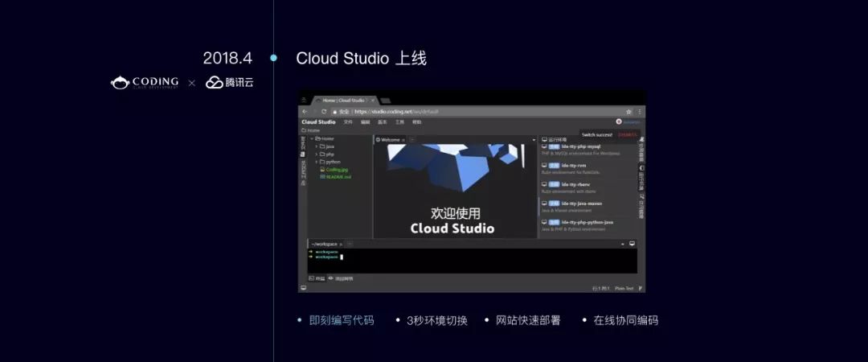Screen dimensions: 868x362
Task: Click the 2018.4 timeline dot
Action: pos(273,58)
